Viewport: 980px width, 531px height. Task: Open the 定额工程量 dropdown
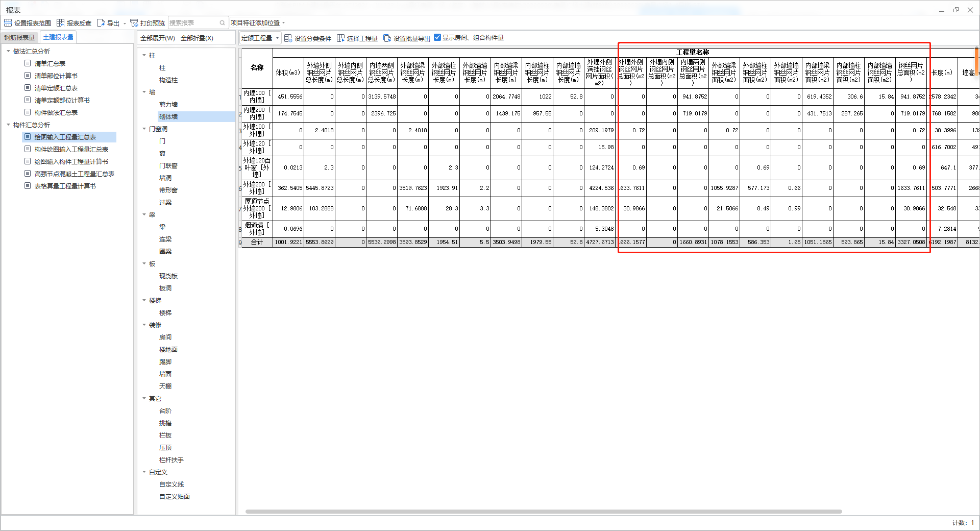(x=260, y=38)
